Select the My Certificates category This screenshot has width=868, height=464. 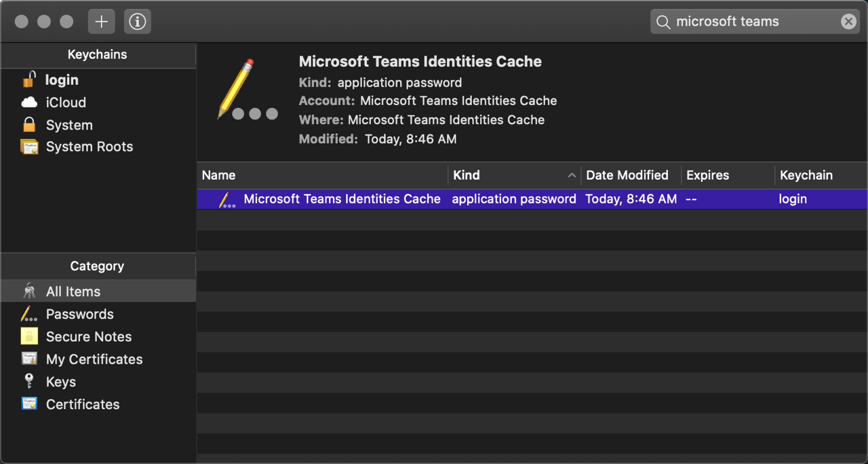[94, 359]
